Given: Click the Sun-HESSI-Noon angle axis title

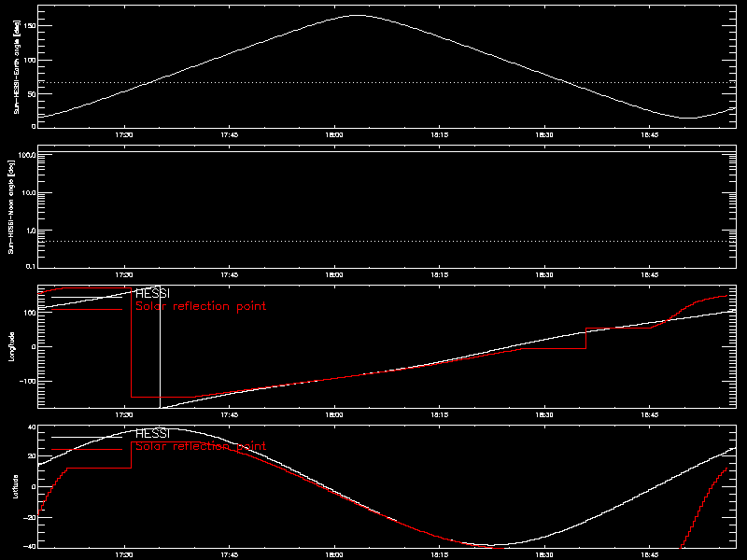Looking at the screenshot, I should [11, 206].
